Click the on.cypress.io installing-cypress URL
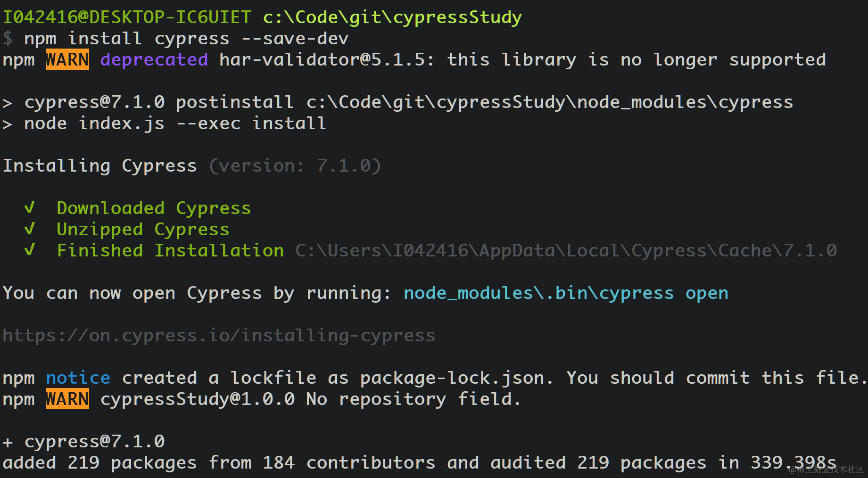The height and width of the screenshot is (478, 868). click(219, 336)
